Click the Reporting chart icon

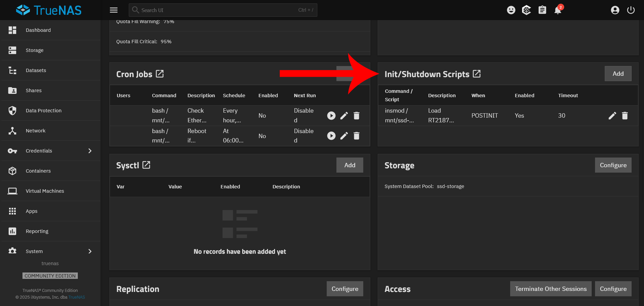tap(12, 231)
